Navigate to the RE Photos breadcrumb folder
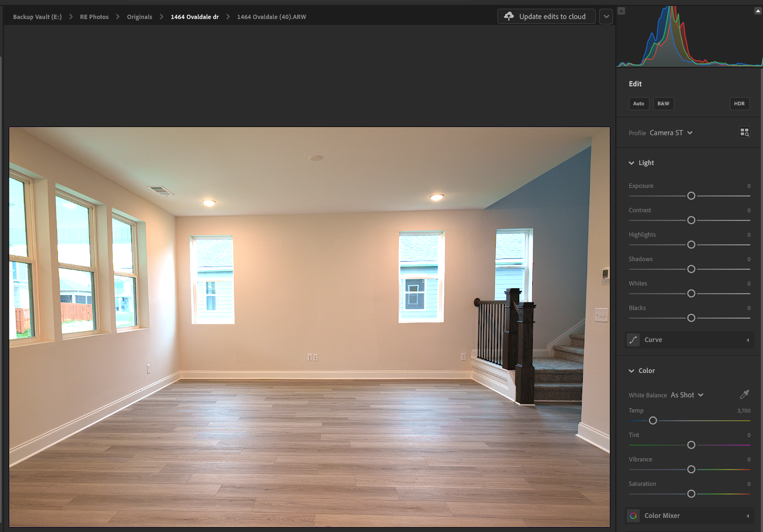 pos(94,17)
